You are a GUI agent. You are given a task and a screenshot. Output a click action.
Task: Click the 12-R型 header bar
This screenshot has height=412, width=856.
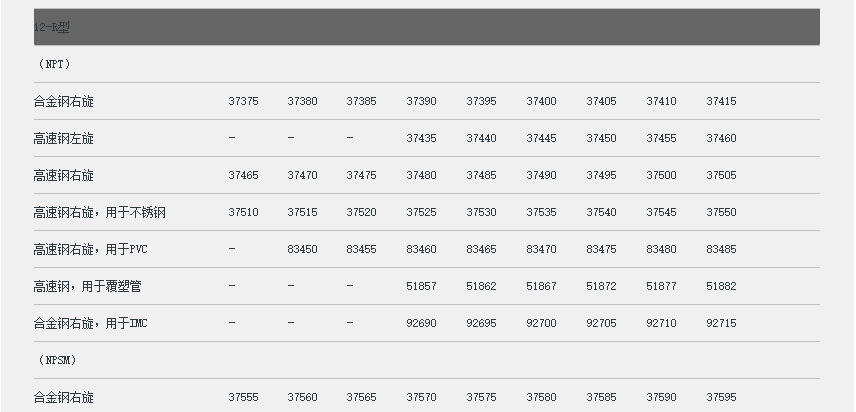coord(427,27)
